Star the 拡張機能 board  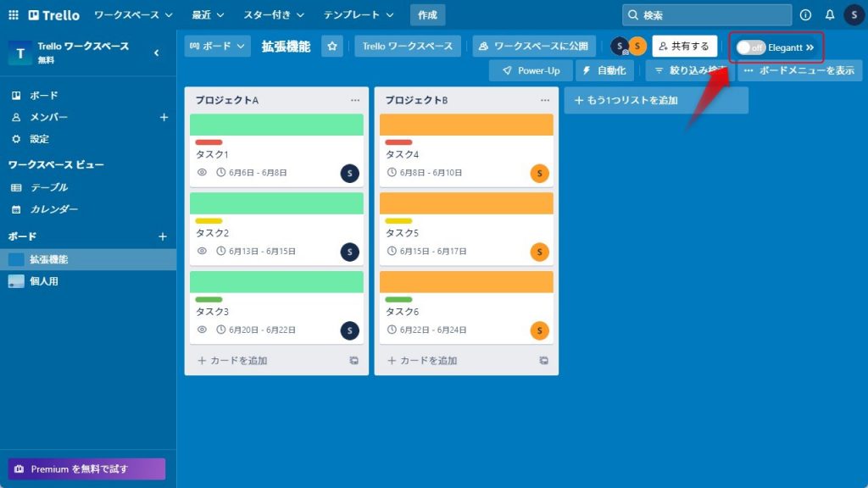(x=332, y=46)
